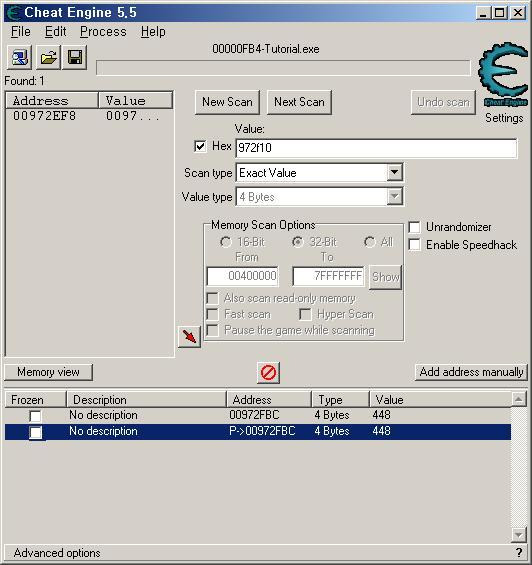Open the Help menu

(153, 32)
